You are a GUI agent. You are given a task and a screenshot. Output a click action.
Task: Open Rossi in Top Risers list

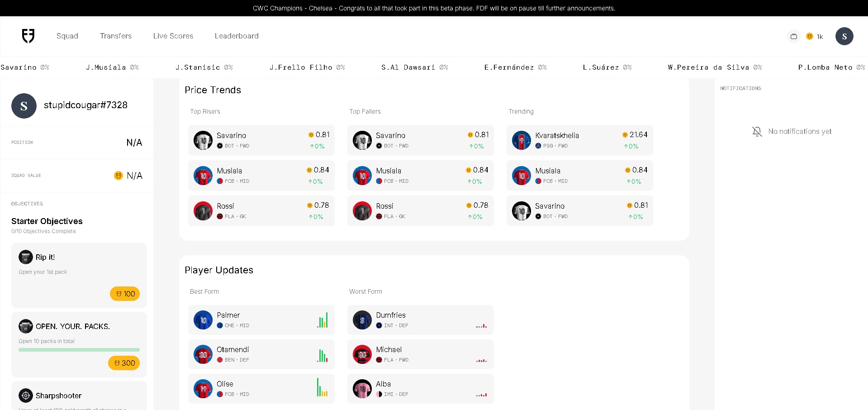[261, 211]
